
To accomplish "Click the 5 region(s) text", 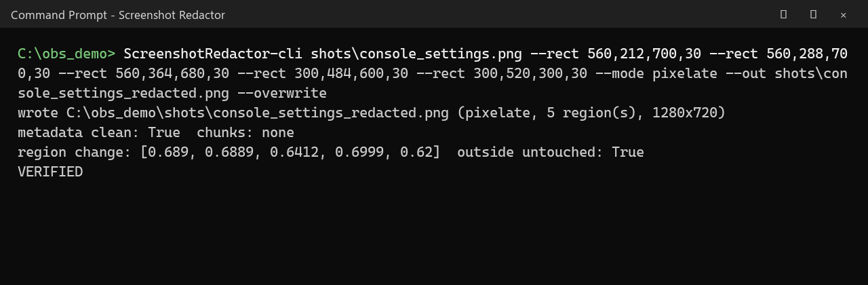I will [x=591, y=113].
